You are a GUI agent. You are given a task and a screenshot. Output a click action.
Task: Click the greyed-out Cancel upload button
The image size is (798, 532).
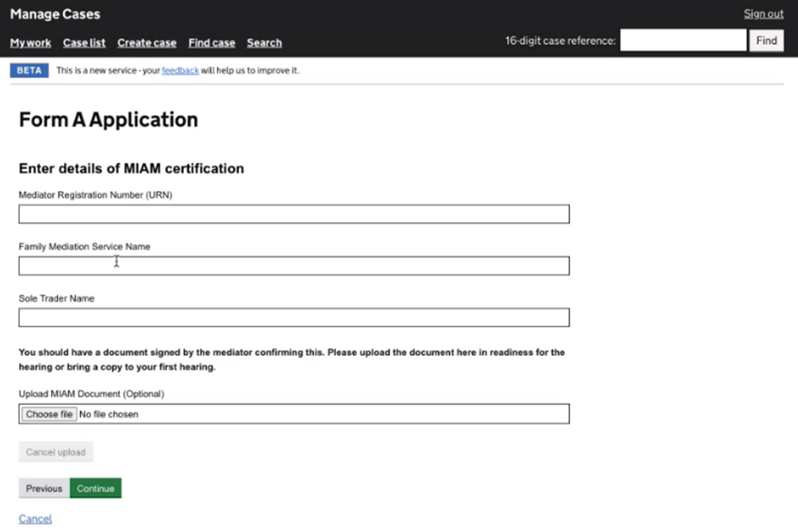tap(56, 452)
